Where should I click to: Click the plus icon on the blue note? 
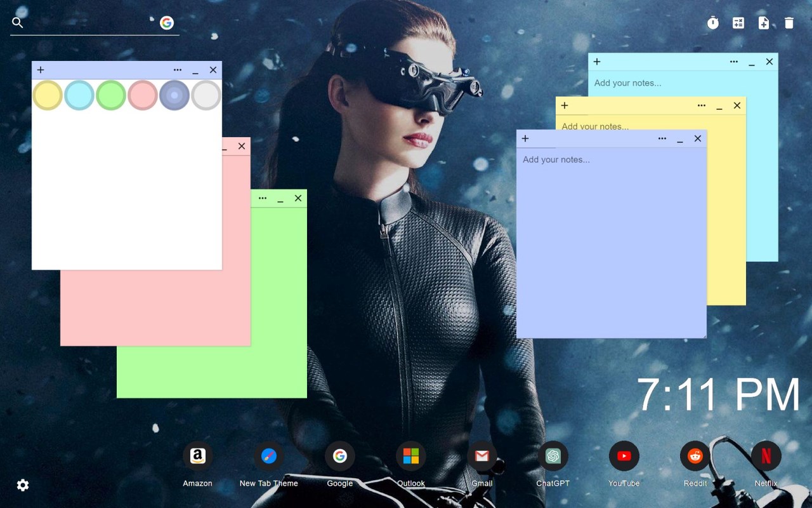point(525,138)
